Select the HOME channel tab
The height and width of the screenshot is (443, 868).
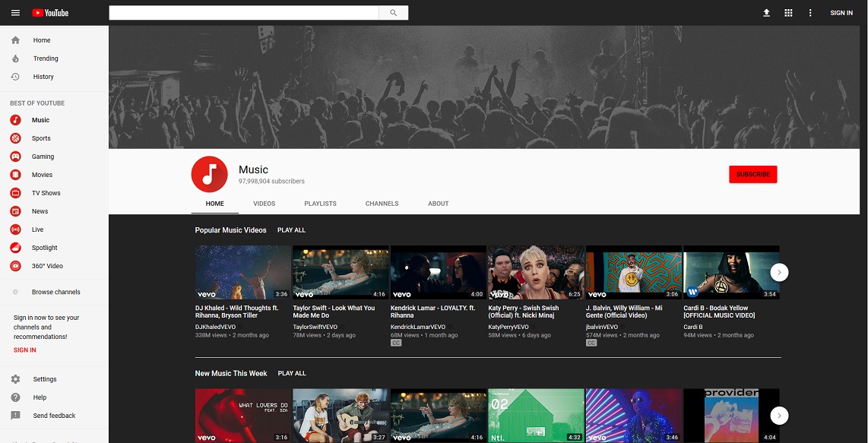click(x=215, y=204)
